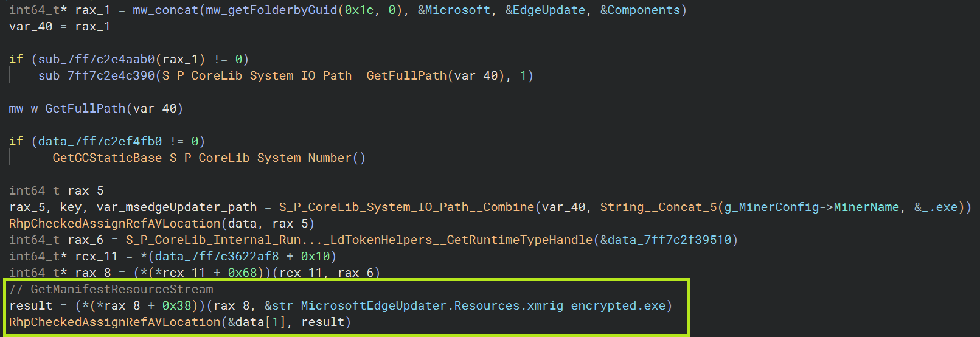This screenshot has height=337, width=980.
Task: Click the &Components string argument
Action: coord(643,10)
